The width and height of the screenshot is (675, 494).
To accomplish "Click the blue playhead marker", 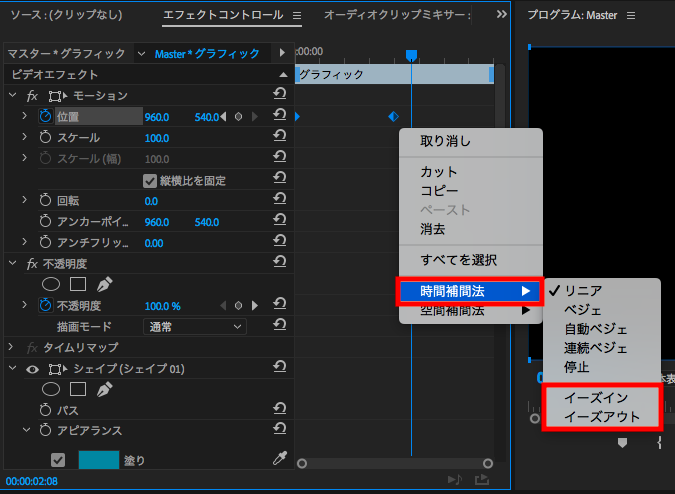I will 412,55.
